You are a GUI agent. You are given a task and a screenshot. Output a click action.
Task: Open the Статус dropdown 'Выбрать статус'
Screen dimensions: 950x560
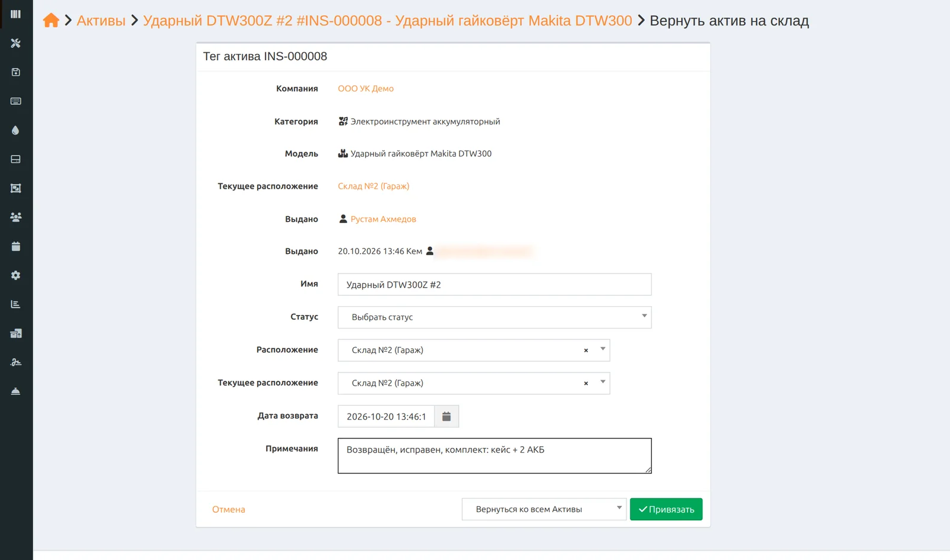pyautogui.click(x=495, y=317)
